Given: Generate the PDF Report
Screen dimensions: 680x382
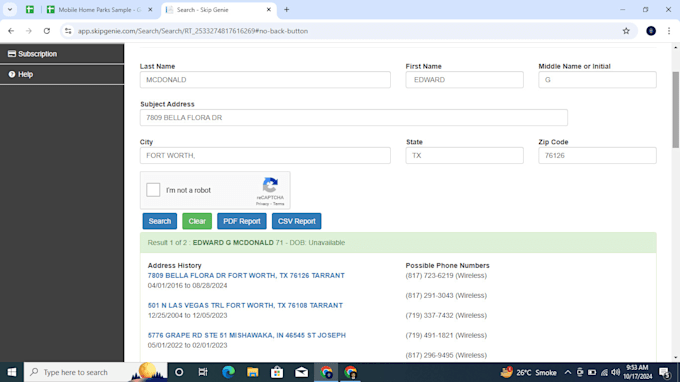Looking at the screenshot, I should pyautogui.click(x=242, y=221).
